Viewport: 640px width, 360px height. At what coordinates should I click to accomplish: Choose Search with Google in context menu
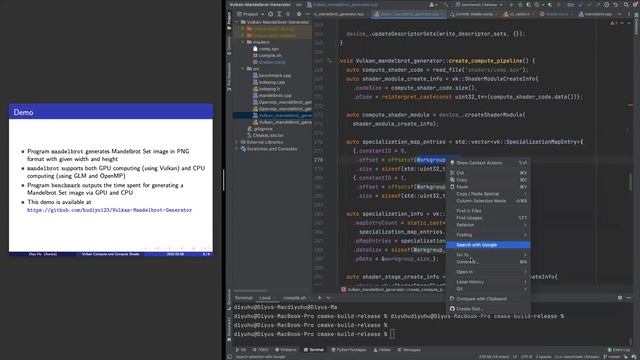coord(488,245)
